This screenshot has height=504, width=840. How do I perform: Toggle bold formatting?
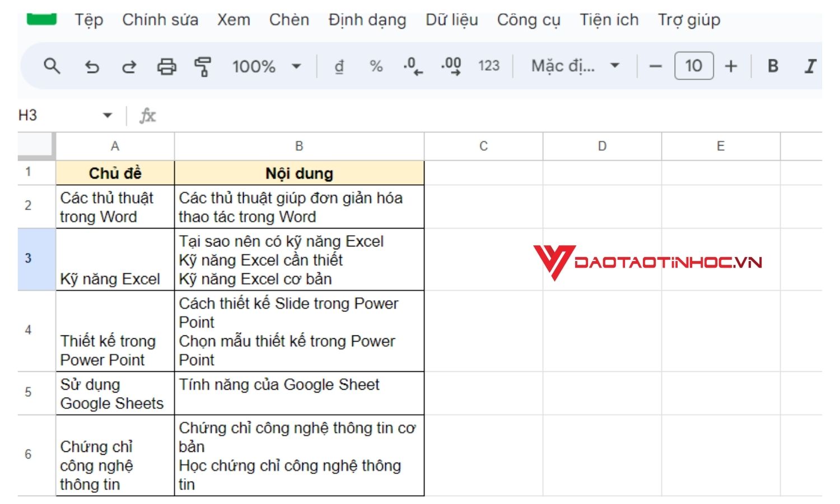(772, 66)
